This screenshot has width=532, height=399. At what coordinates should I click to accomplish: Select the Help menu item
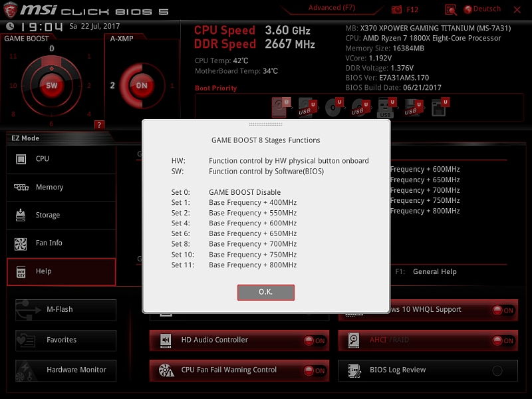[61, 271]
